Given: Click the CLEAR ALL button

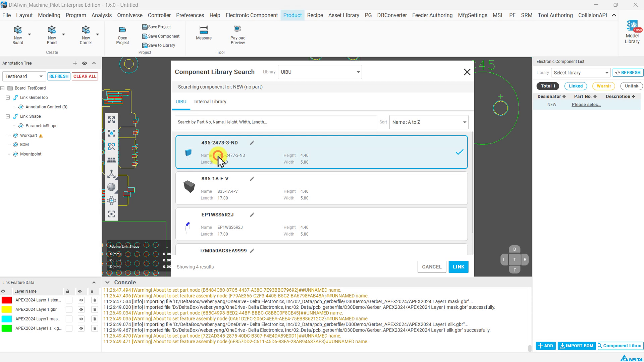Looking at the screenshot, I should click(85, 76).
